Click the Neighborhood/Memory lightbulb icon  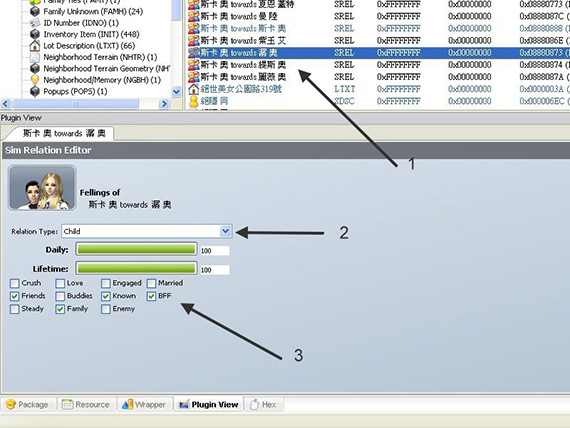(x=35, y=80)
